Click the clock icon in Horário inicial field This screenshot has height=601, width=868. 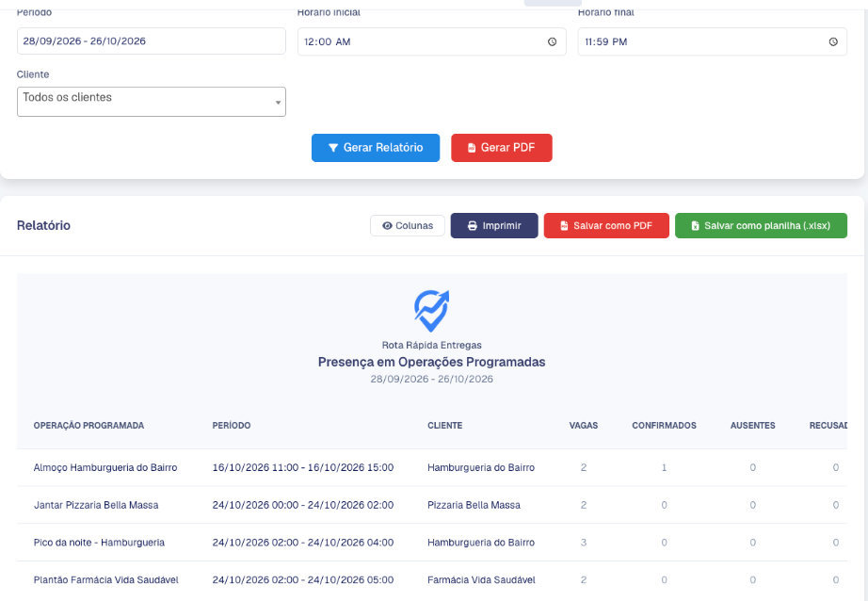click(x=552, y=41)
